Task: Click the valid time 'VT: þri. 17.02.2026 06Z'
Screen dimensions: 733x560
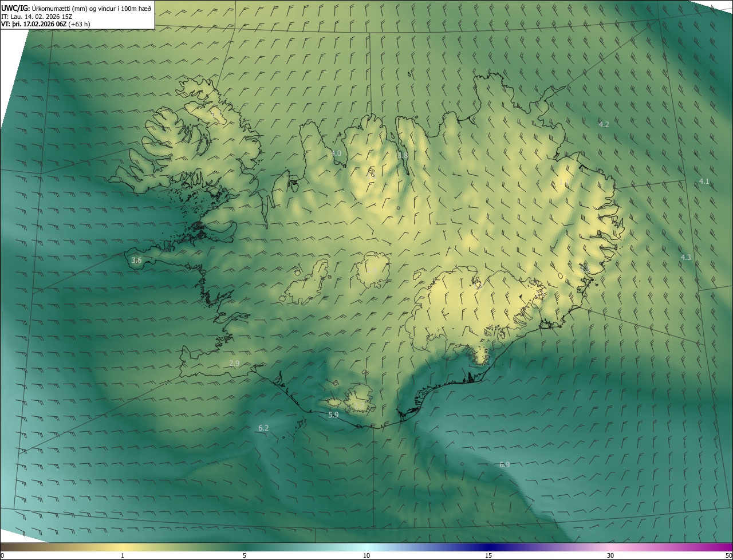Action: pyautogui.click(x=34, y=24)
